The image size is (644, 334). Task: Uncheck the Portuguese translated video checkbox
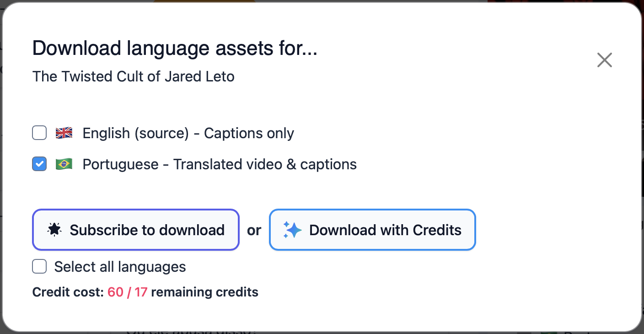click(39, 164)
